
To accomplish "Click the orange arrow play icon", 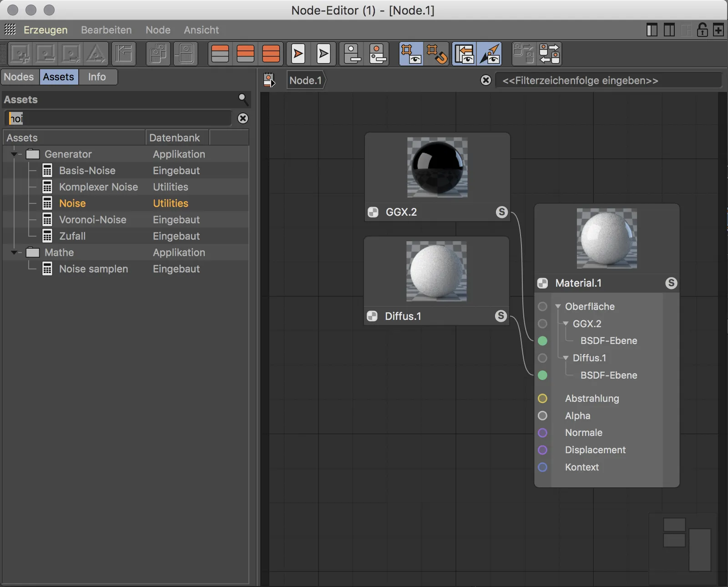I will click(298, 54).
